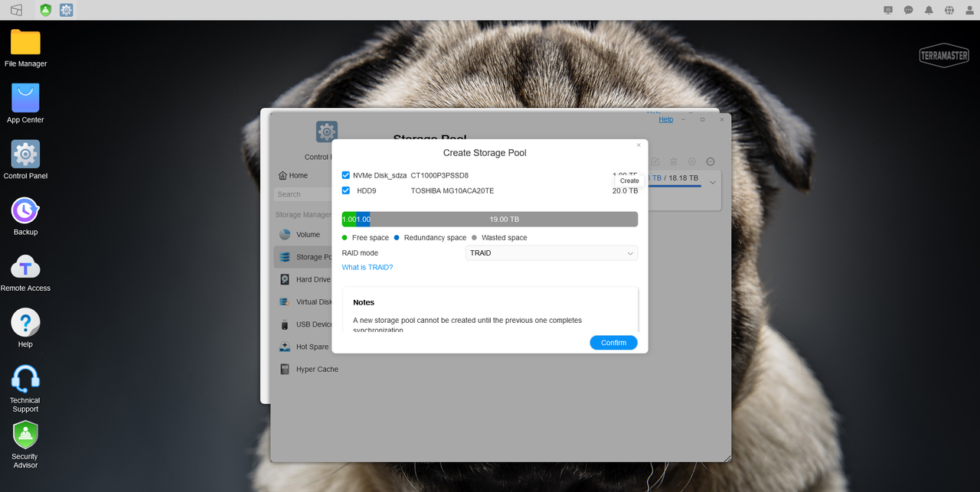Open notifications bell icon
The image size is (980, 492).
[x=929, y=10]
